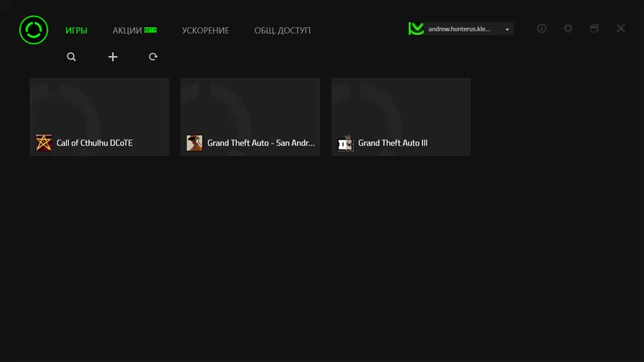Open the УСКОРЕНИЕ tab

205,30
